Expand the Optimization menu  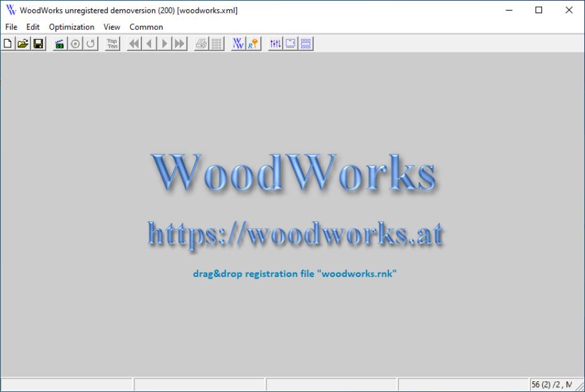coord(72,27)
